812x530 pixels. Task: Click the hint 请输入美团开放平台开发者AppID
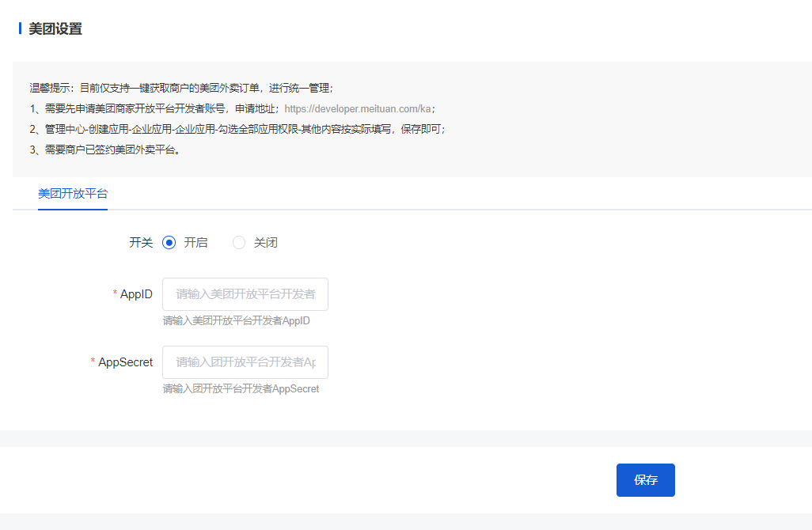[x=236, y=321]
